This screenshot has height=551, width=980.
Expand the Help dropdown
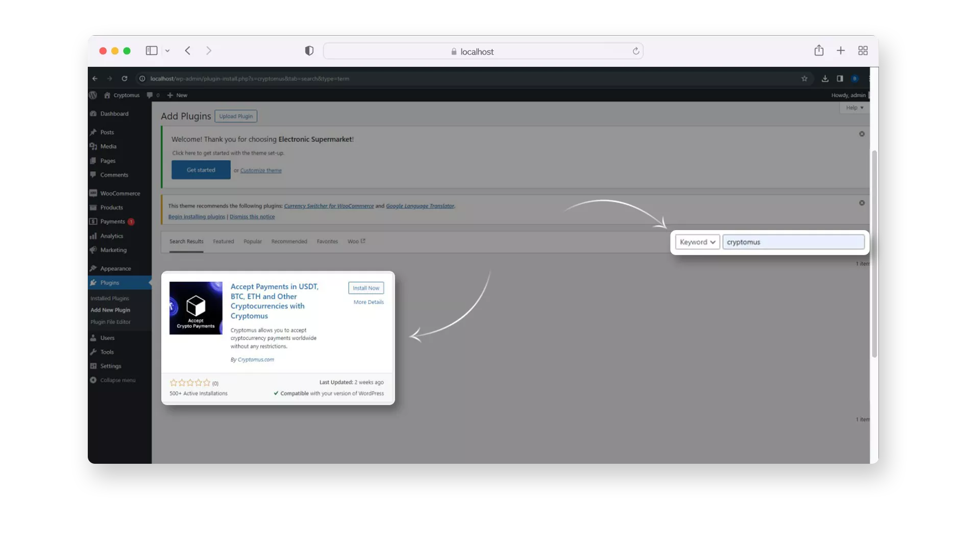854,108
